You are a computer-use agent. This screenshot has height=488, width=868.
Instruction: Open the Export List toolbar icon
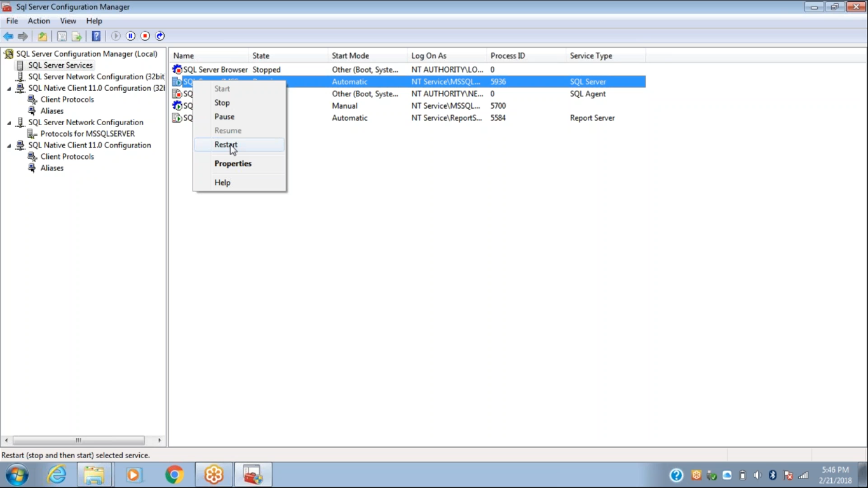tap(77, 36)
